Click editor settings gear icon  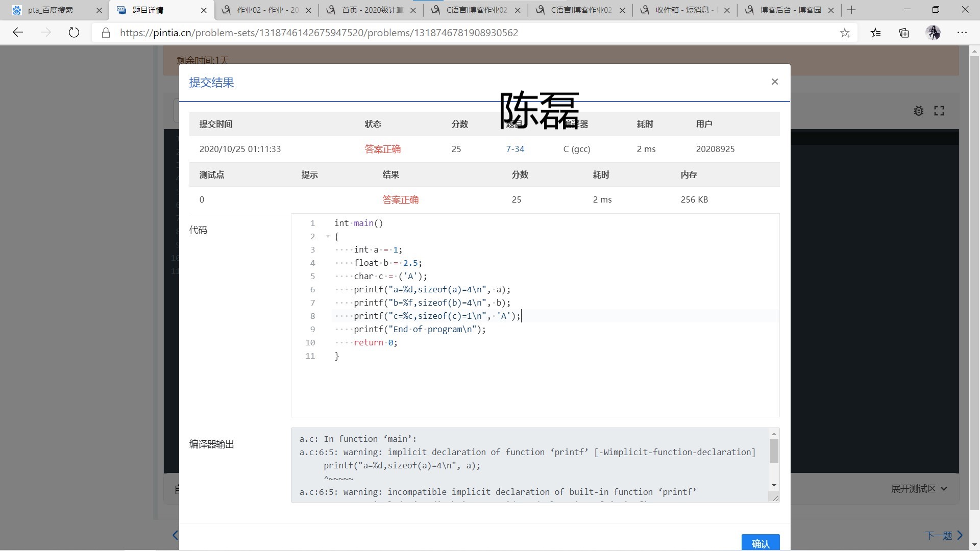[x=918, y=111]
